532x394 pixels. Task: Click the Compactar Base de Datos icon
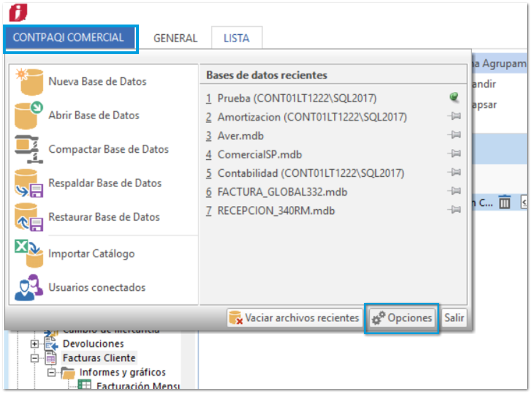point(29,149)
